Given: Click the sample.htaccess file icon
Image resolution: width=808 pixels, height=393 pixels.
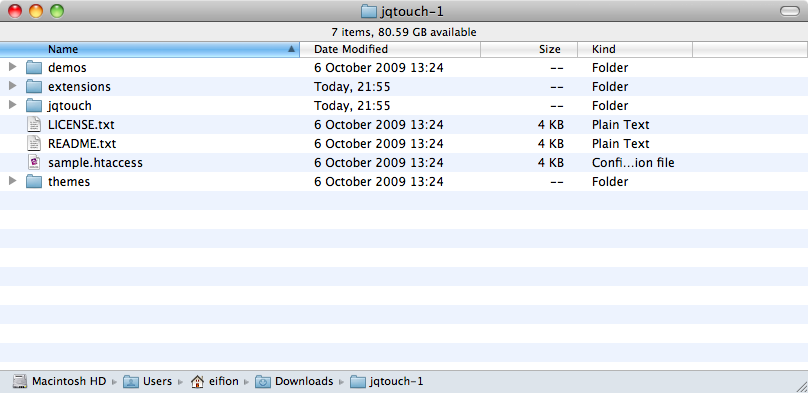Looking at the screenshot, I should tap(33, 163).
